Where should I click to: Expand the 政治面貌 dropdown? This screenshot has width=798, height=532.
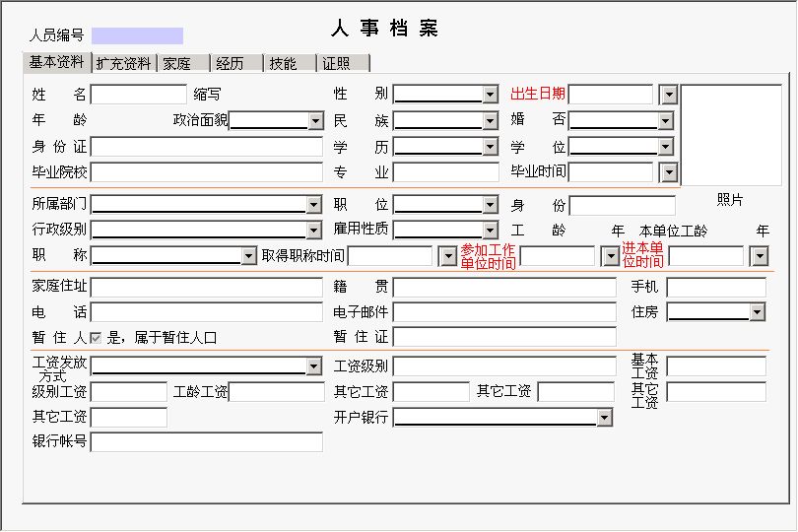(x=315, y=120)
